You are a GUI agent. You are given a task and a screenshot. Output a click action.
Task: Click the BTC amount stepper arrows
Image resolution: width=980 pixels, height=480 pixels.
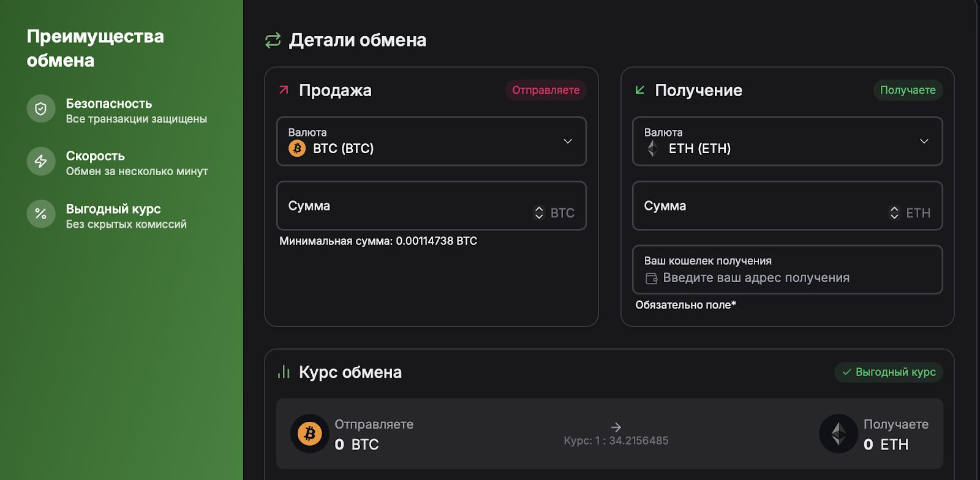coord(539,212)
